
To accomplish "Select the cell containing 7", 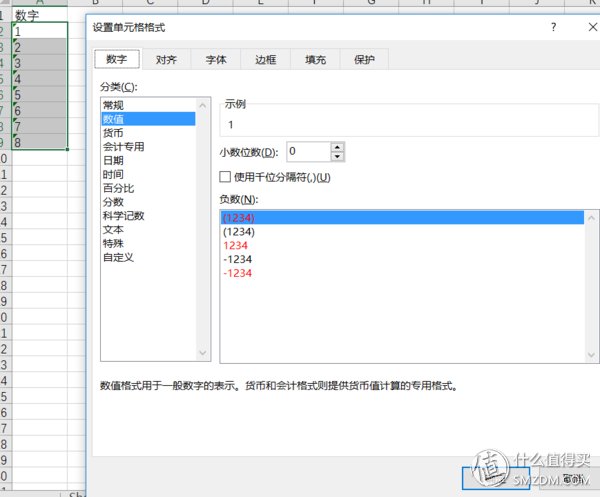I will (40, 126).
